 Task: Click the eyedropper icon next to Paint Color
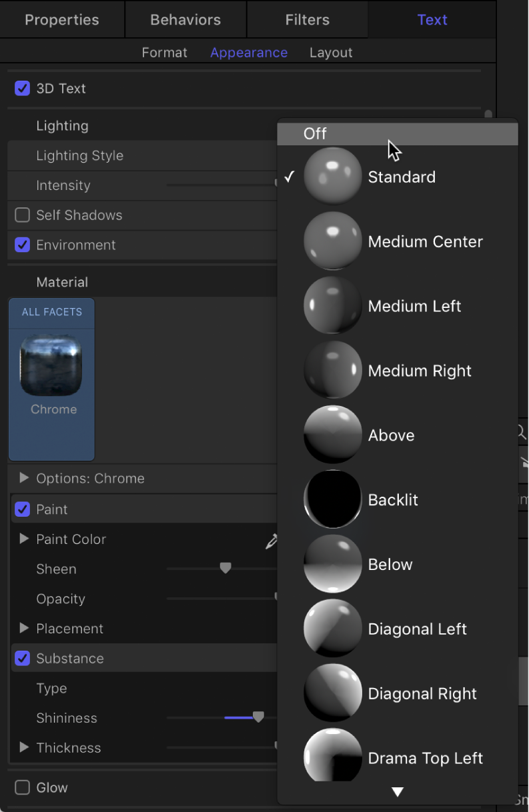pyautogui.click(x=272, y=542)
